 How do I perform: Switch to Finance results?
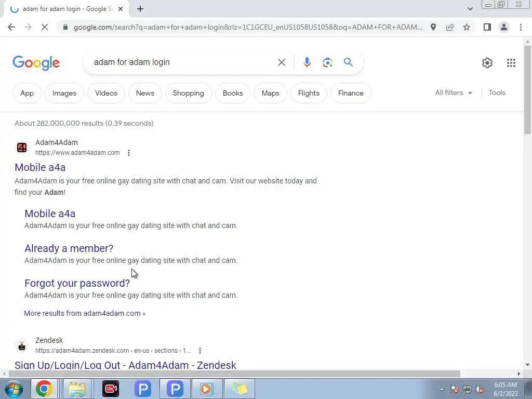[351, 93]
